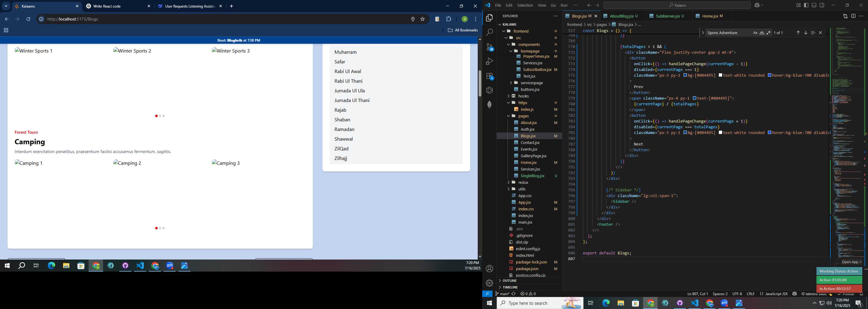Screen dimensions: 868x309
Task: Click Ramadan in the months list
Action: point(344,129)
